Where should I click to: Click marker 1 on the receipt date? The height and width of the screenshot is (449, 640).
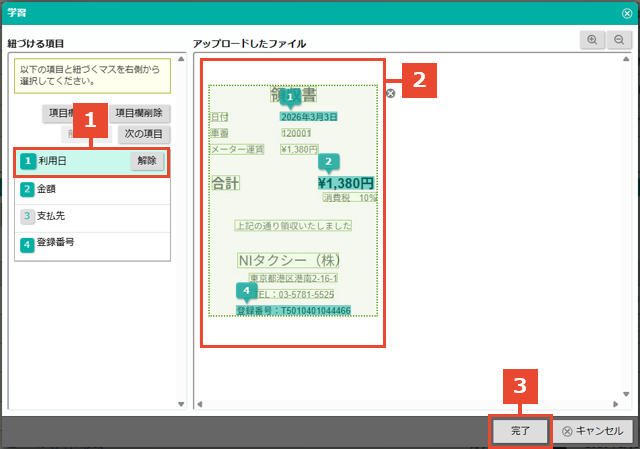(290, 98)
